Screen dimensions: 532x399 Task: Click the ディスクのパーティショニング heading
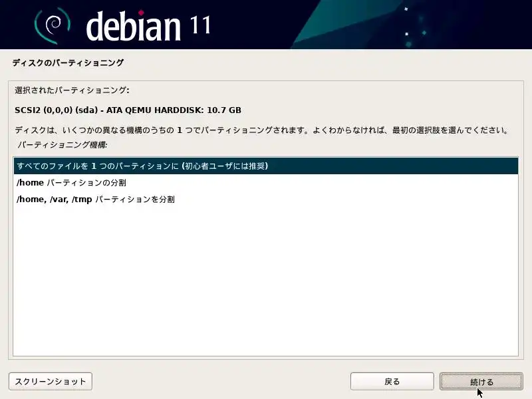(x=68, y=63)
